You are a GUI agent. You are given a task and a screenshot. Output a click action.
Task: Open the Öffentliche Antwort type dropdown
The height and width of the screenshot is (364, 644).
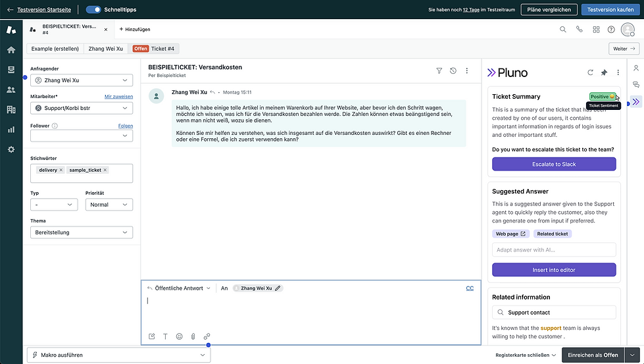[179, 288]
